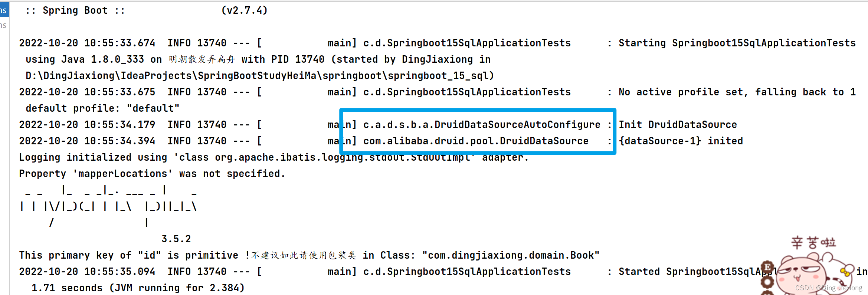Image resolution: width=868 pixels, height=295 pixels.
Task: Click the brown E badge icon
Action: click(767, 267)
